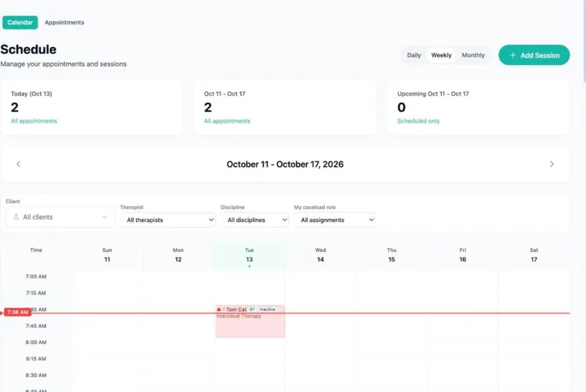Image resolution: width=586 pixels, height=392 pixels.
Task: Select the Fri 16 column header
Action: pos(463,255)
